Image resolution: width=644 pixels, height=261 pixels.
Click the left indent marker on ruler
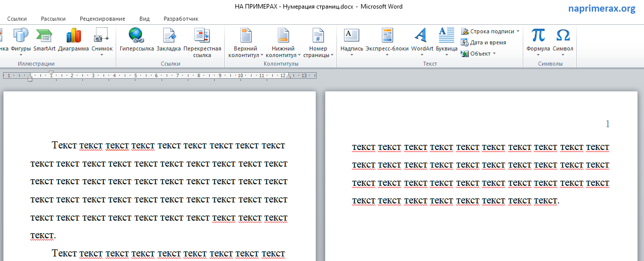pos(30,77)
